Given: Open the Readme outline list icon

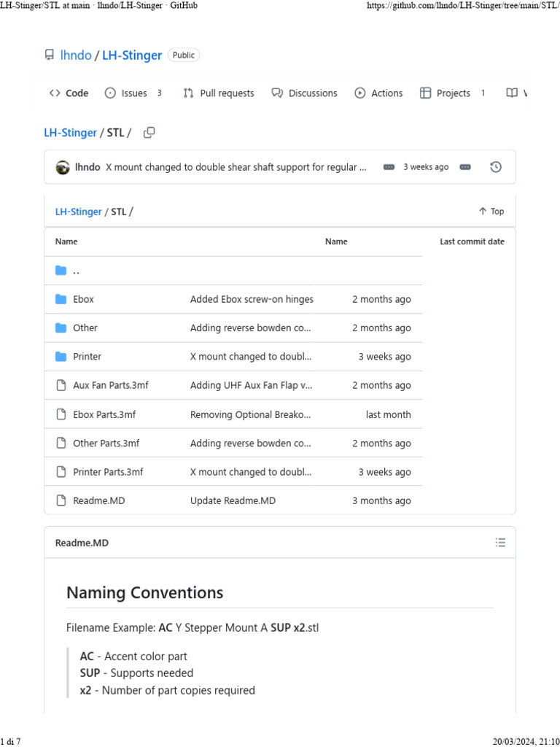Looking at the screenshot, I should (x=500, y=543).
